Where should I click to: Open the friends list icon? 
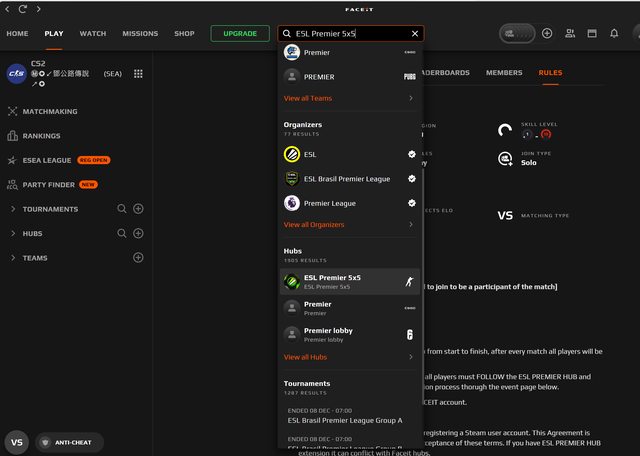(x=570, y=33)
